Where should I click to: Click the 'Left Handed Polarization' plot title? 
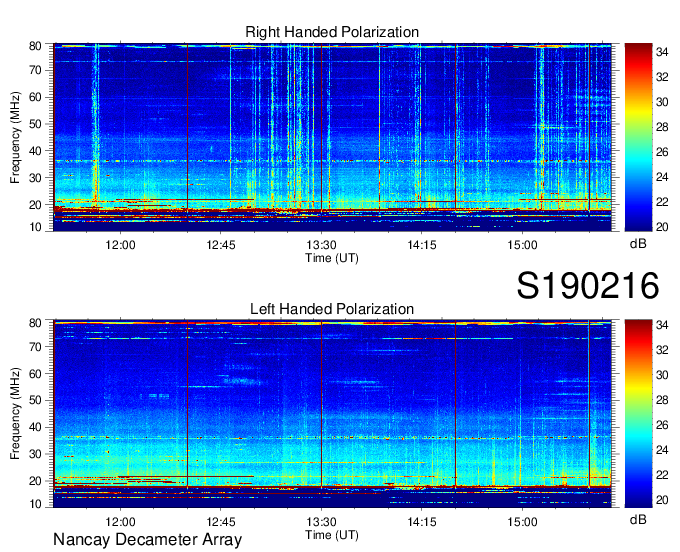pos(332,309)
